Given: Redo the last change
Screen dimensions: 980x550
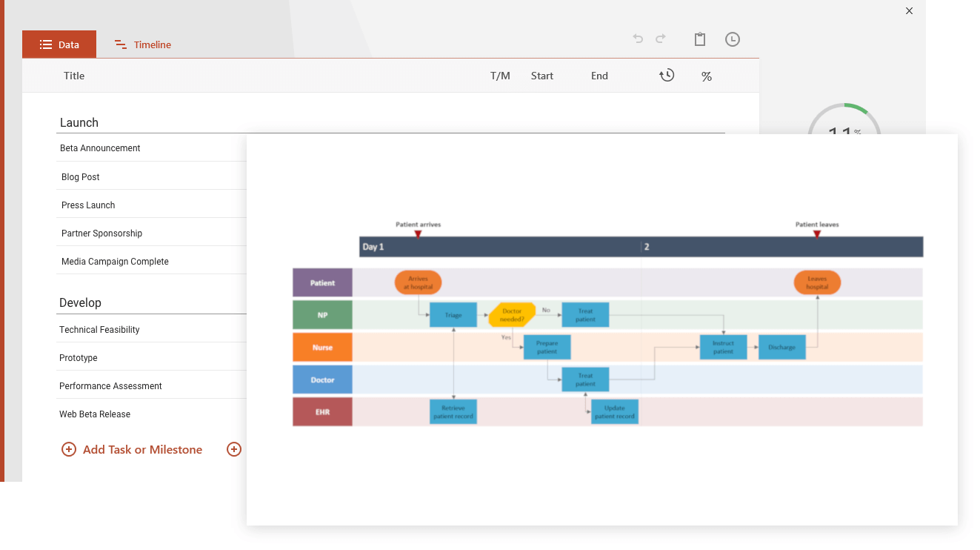Looking at the screenshot, I should 661,39.
